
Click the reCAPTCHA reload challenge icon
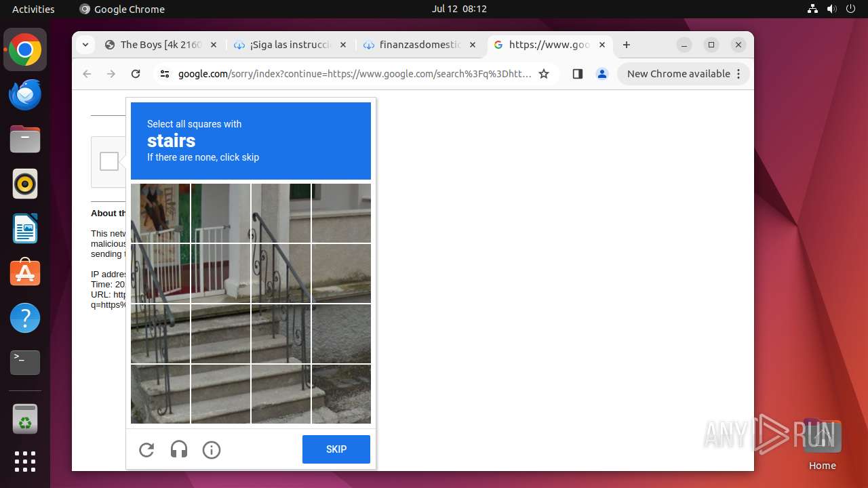pyautogui.click(x=146, y=449)
